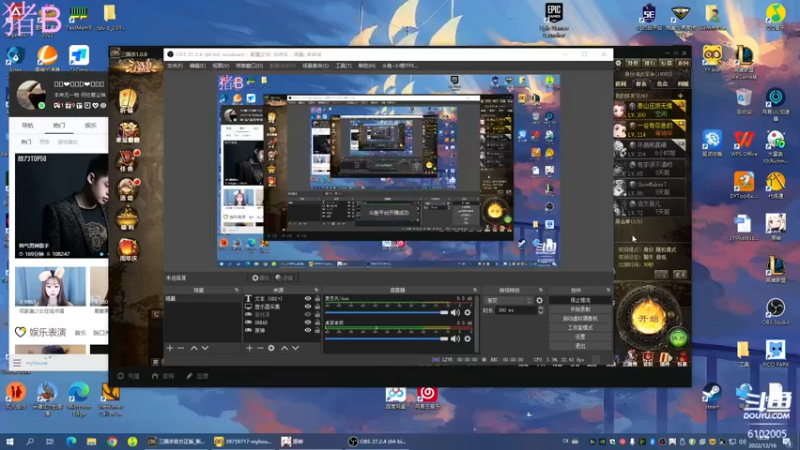The image size is (800, 450).
Task: Open Steam desktop shortcut
Action: (x=712, y=396)
